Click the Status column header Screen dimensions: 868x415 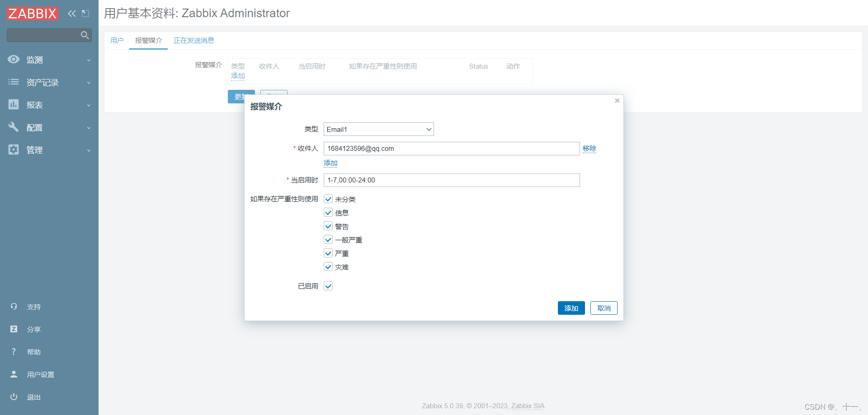[x=478, y=66]
